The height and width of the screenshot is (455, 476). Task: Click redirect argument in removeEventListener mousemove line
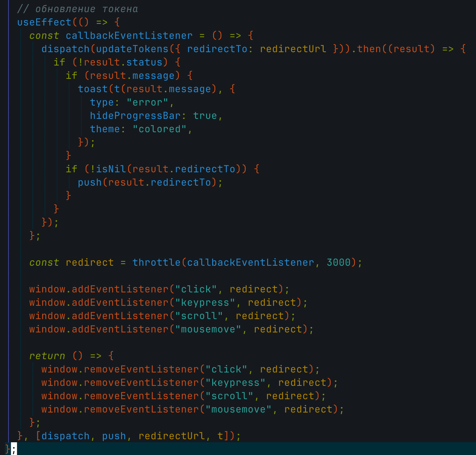point(308,409)
